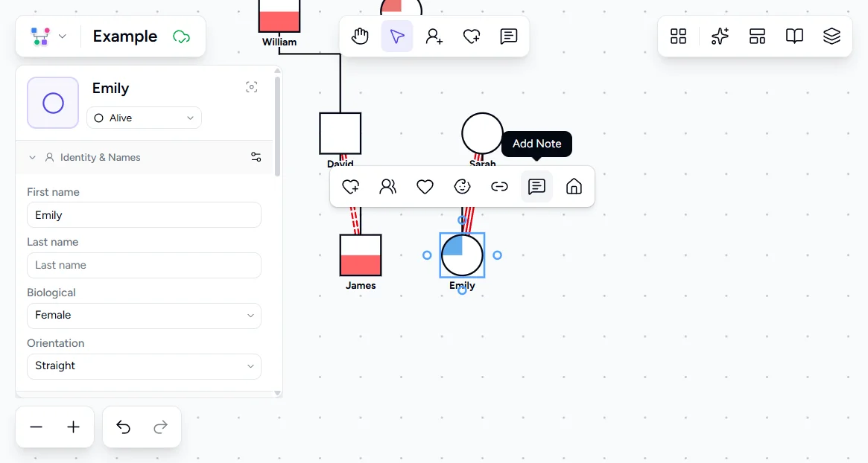Click the empty Last name field
Viewport: 868px width, 463px height.
144,265
